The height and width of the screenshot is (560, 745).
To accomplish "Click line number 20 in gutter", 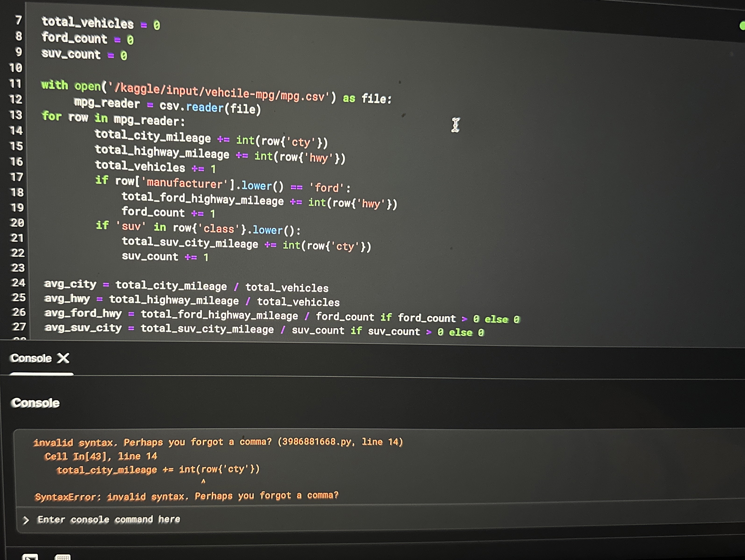I will 17,223.
